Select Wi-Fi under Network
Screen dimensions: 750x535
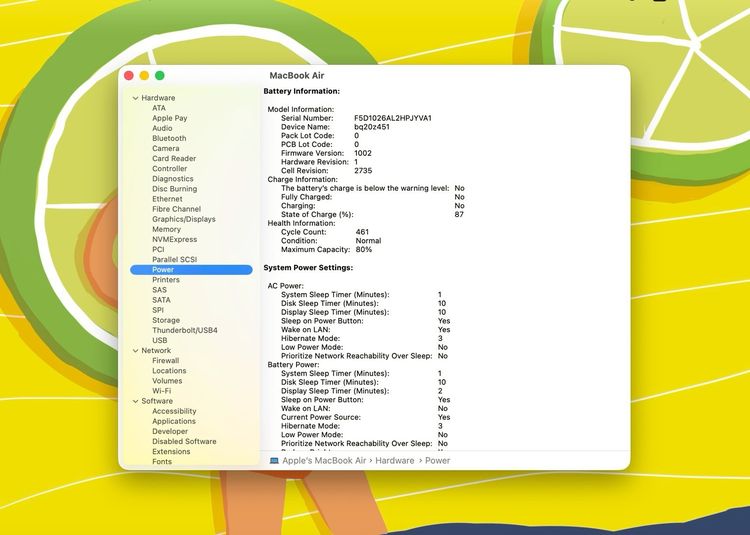coord(162,391)
